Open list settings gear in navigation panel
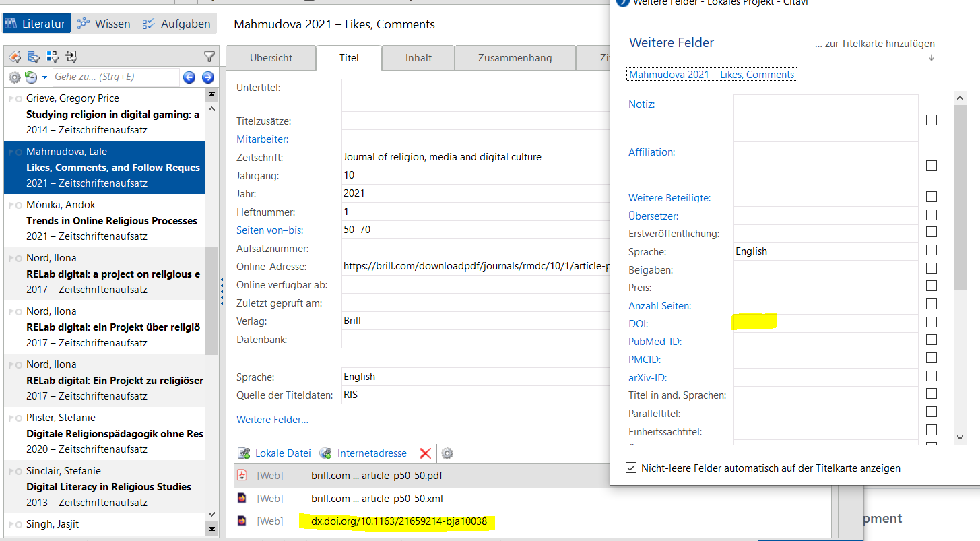The image size is (980, 541). pos(14,77)
